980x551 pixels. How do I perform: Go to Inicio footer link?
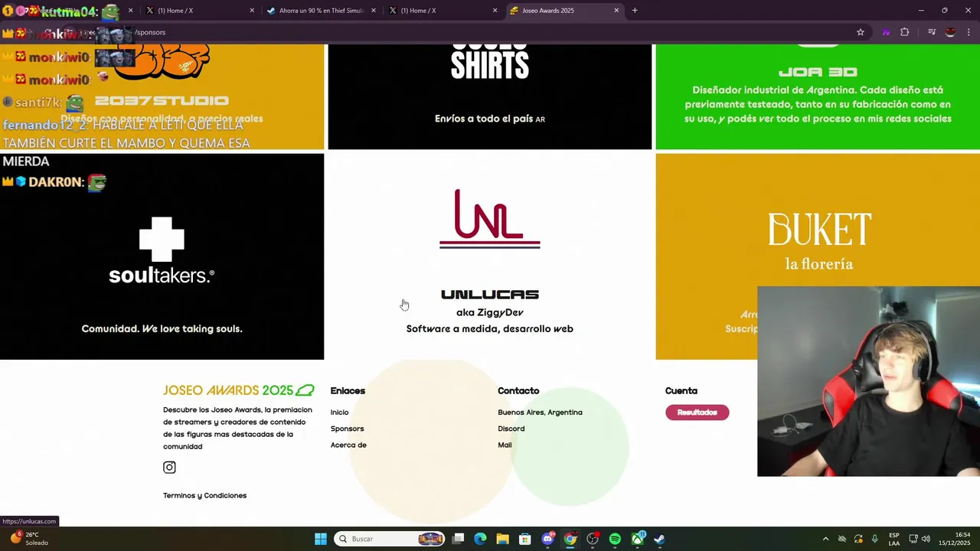point(339,412)
